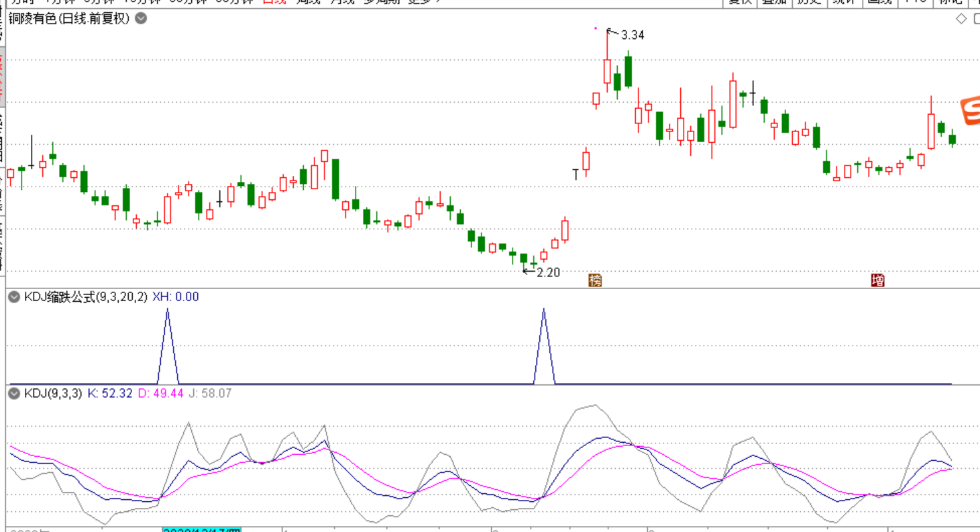Collapse the KDJ缩跌公式 indicator panel arrow

click(14, 297)
